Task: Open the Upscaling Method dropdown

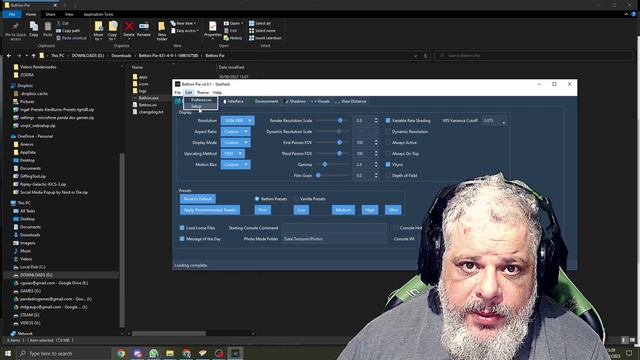Action: click(233, 153)
